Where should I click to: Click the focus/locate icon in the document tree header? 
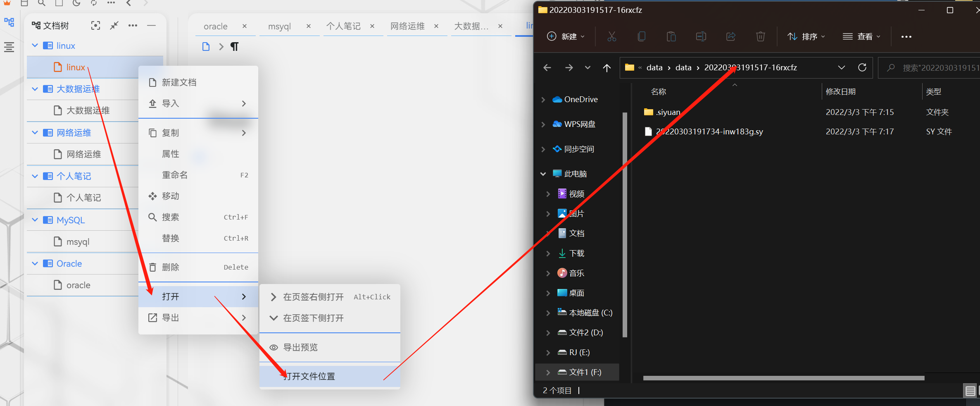(x=95, y=26)
